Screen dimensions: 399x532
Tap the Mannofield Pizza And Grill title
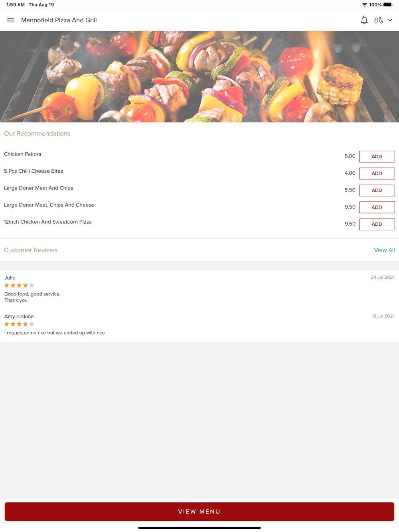click(59, 20)
